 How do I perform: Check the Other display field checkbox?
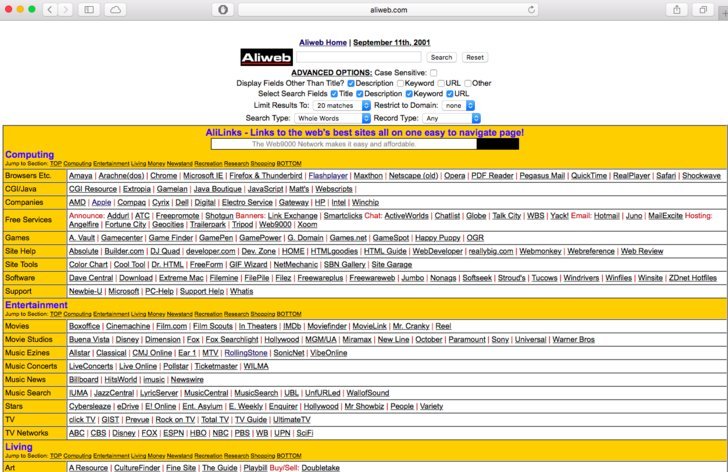[x=468, y=83]
